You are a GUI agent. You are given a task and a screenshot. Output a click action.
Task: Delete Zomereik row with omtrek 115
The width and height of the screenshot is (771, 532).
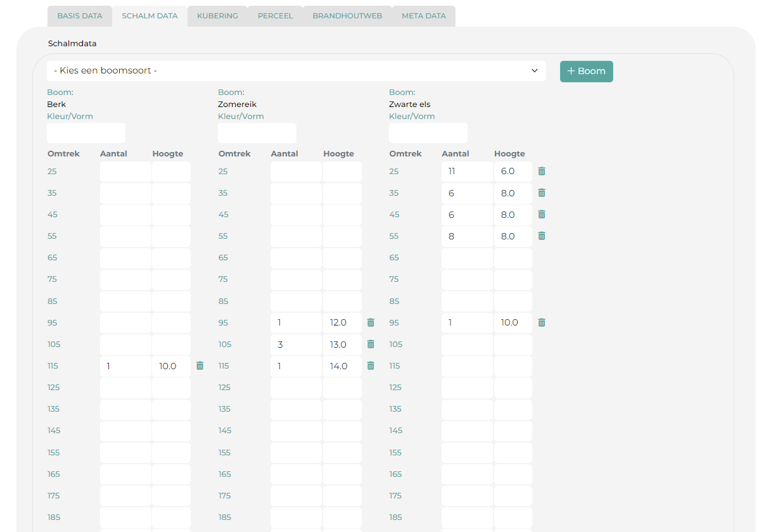click(x=371, y=365)
